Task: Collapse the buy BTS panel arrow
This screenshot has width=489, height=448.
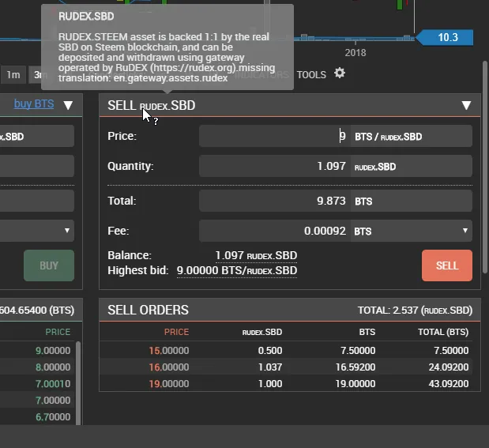Action: [x=68, y=105]
